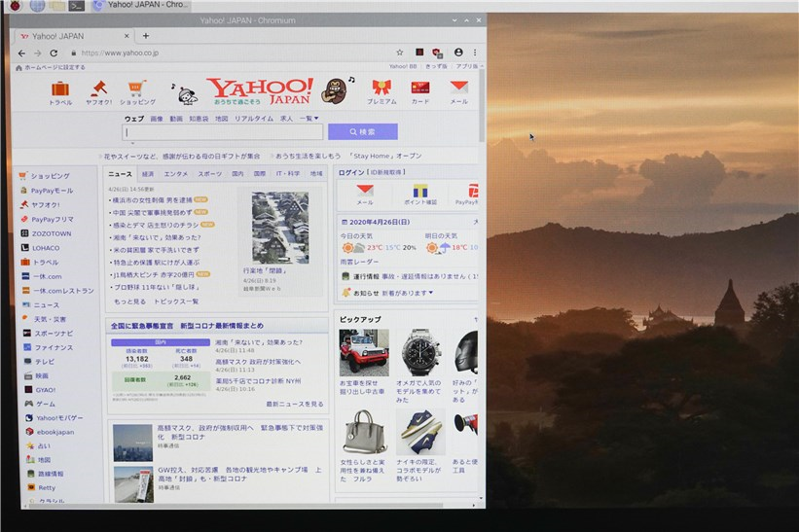Click 最新ニュースを見る link
Viewport: 799px width, 532px height.
pos(295,404)
